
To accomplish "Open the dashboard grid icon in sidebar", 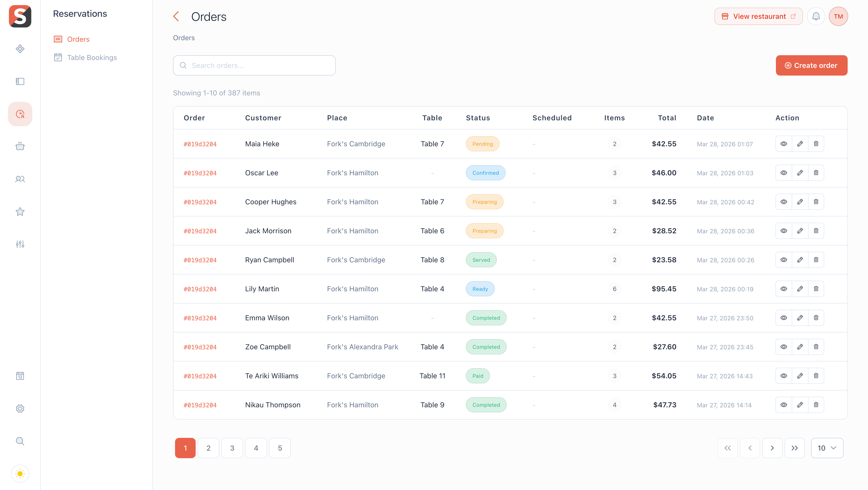I will (x=20, y=49).
